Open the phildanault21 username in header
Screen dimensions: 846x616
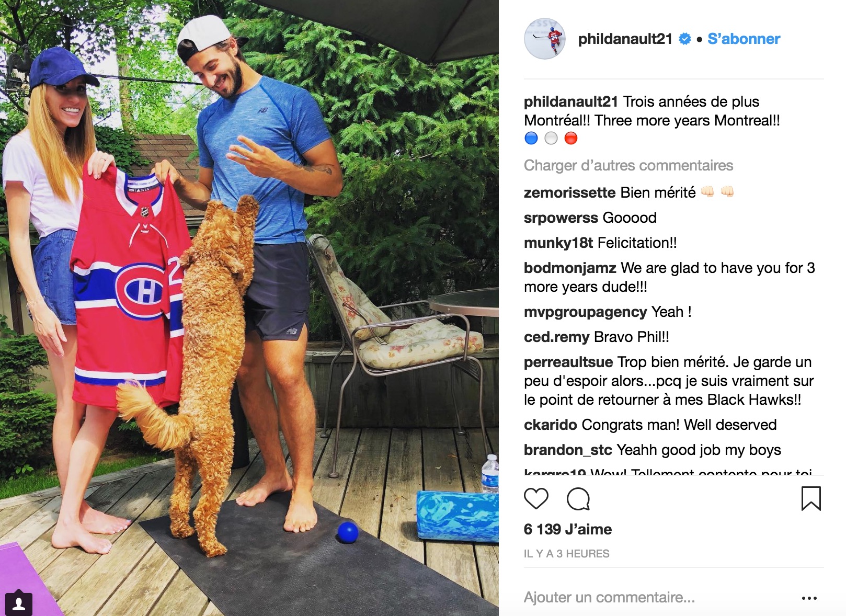[x=625, y=39]
